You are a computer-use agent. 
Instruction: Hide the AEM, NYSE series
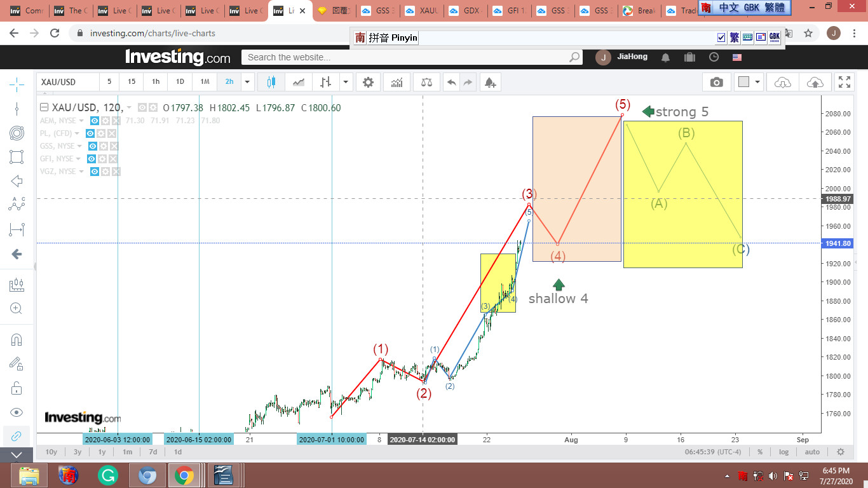pyautogui.click(x=94, y=121)
